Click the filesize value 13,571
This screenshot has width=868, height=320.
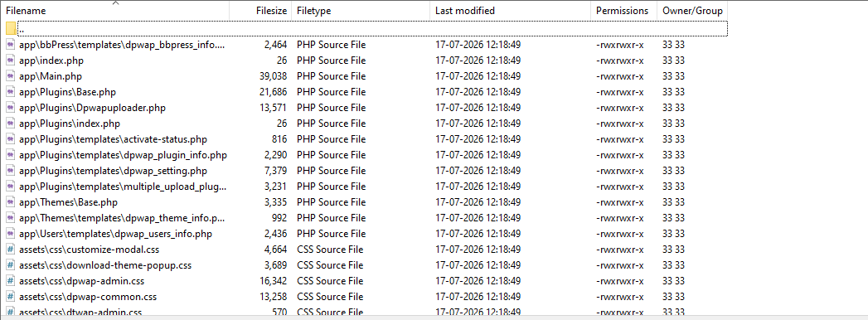[273, 108]
